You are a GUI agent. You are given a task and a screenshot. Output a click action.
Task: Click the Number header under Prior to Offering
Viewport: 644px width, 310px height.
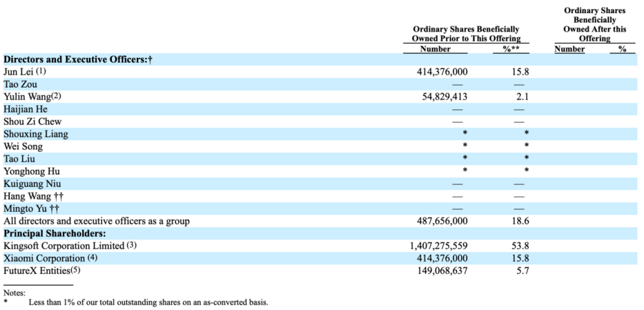(435, 49)
